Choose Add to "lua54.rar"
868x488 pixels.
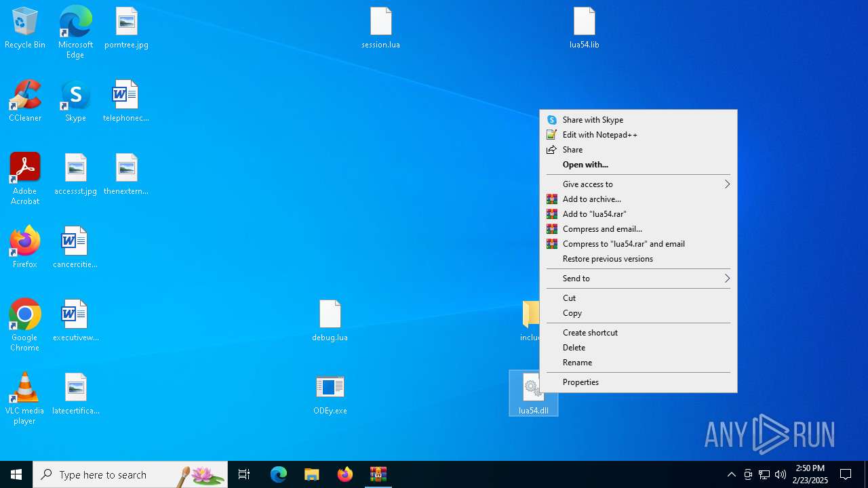coord(638,214)
